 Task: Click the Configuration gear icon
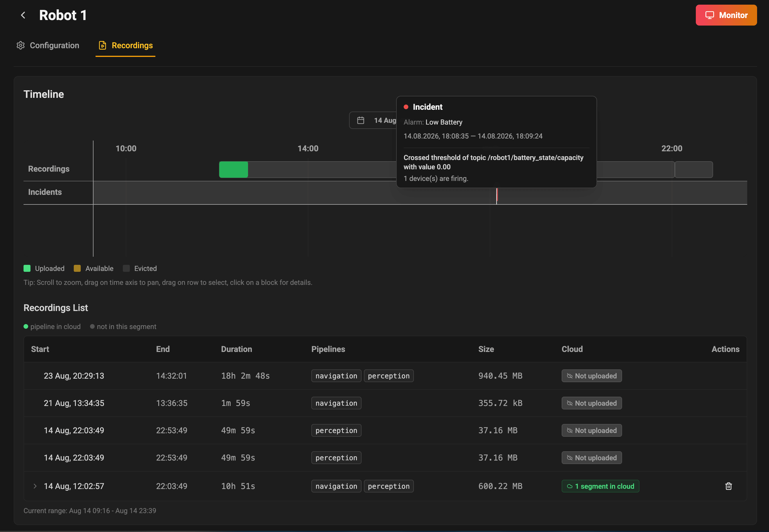21,45
